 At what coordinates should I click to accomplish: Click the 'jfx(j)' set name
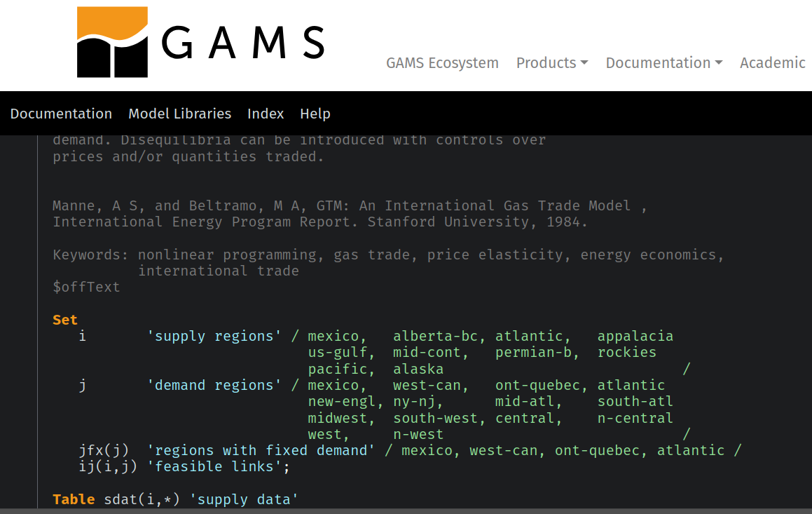(104, 451)
